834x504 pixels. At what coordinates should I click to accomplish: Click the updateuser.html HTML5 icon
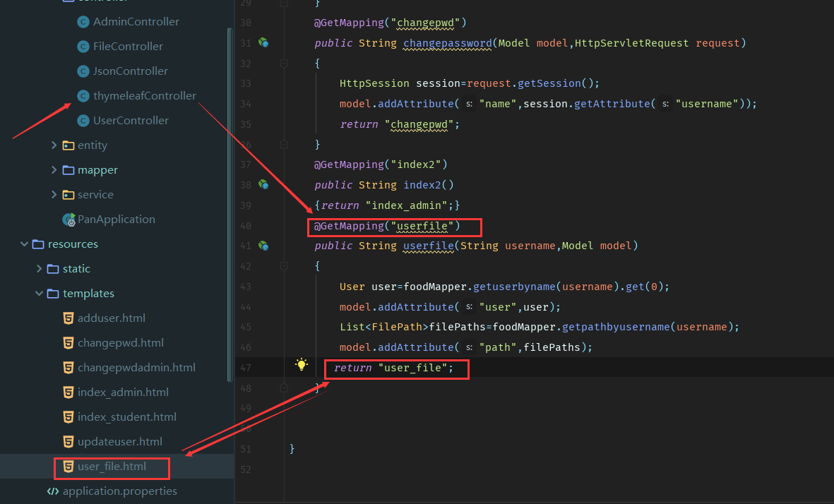click(68, 442)
